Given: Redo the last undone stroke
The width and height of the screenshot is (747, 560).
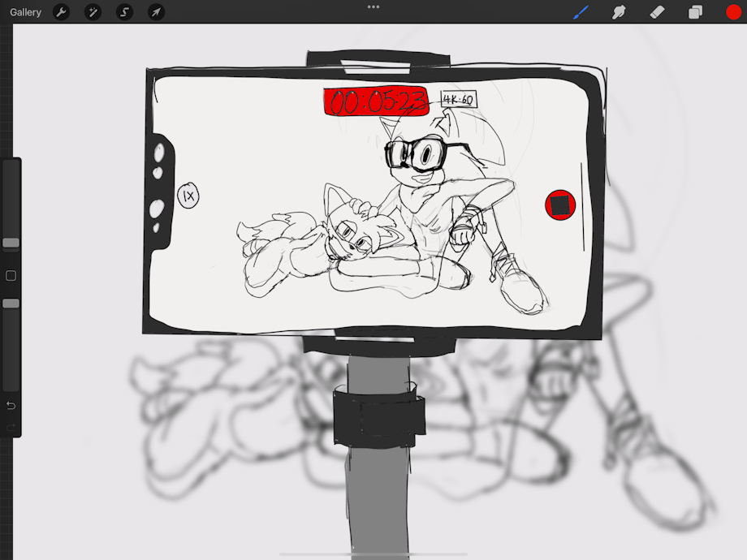Looking at the screenshot, I should tap(11, 428).
